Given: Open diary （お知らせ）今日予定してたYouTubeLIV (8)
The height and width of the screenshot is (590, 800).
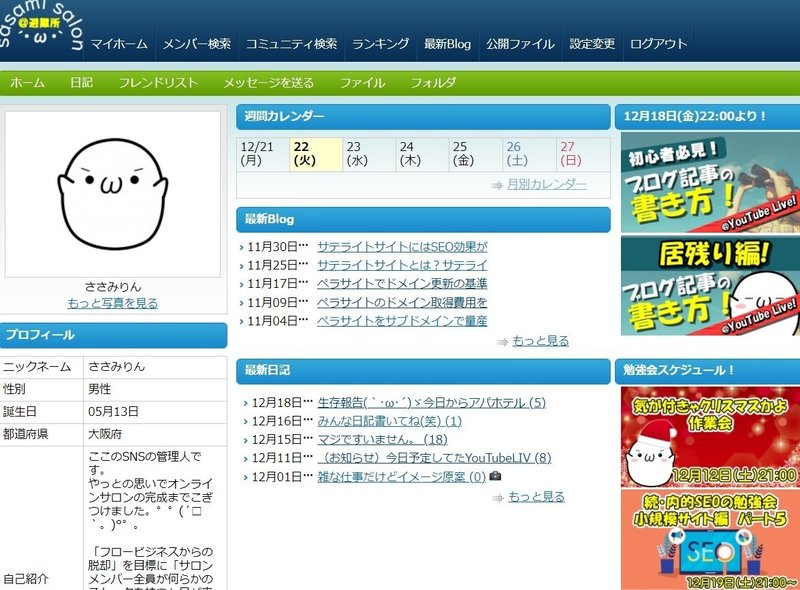Looking at the screenshot, I should [434, 458].
